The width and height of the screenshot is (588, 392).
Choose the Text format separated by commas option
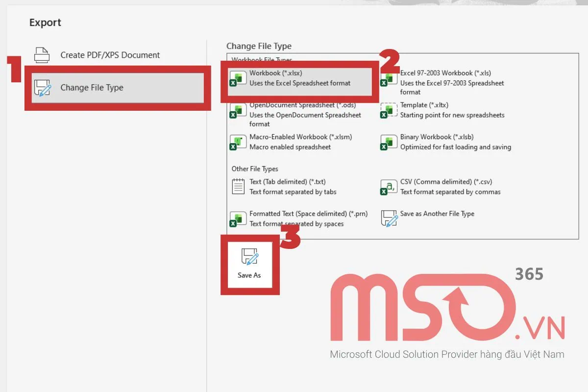point(450,192)
